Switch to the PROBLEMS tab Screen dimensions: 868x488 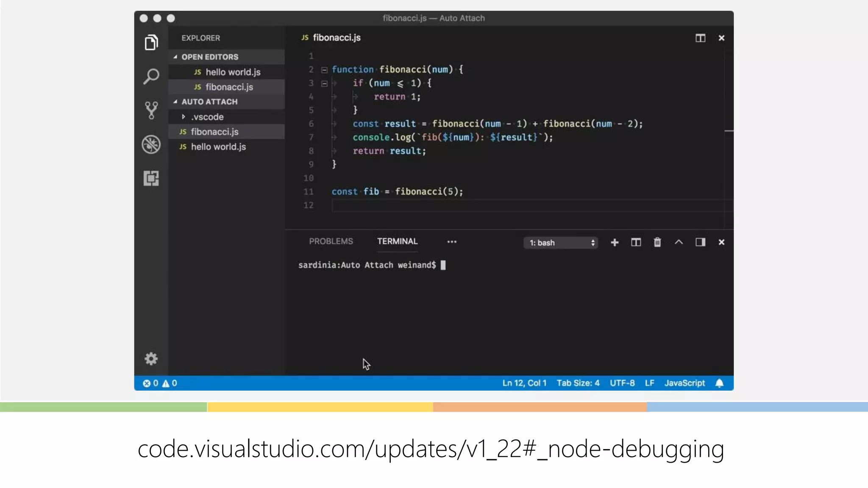tap(331, 241)
